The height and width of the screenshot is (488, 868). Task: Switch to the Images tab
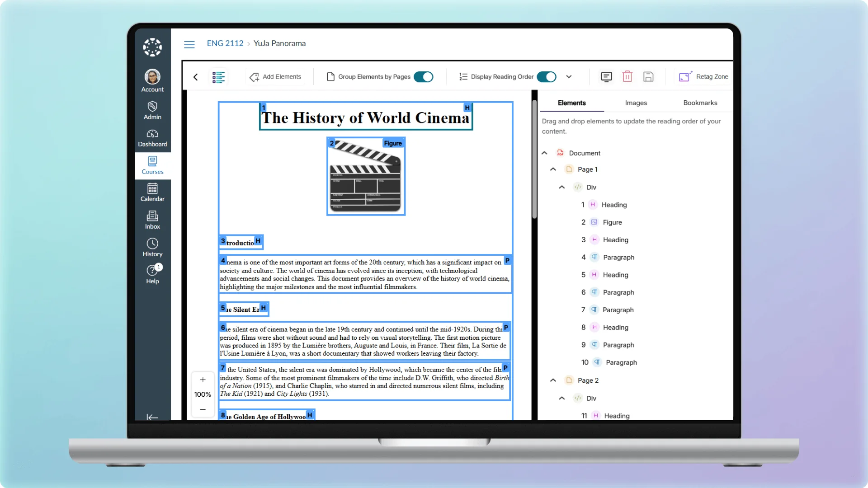pyautogui.click(x=636, y=103)
